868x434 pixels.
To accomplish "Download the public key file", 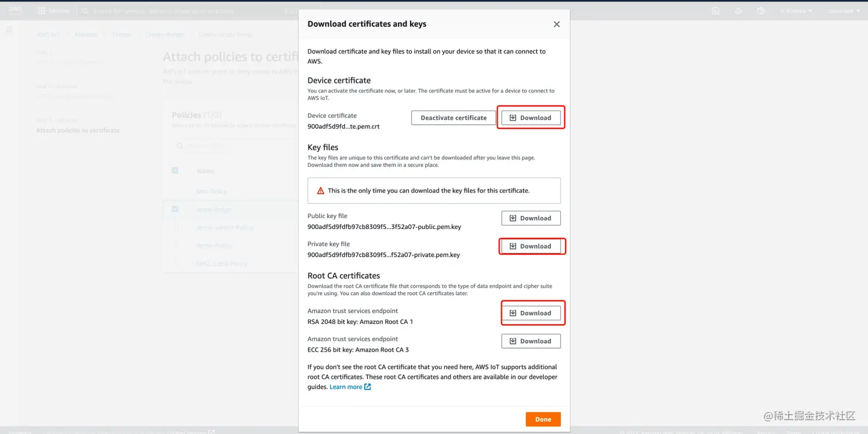I will [531, 218].
